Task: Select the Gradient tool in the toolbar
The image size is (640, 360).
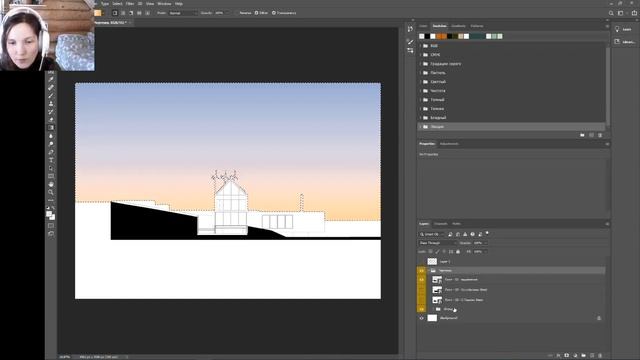Action: coord(51,128)
